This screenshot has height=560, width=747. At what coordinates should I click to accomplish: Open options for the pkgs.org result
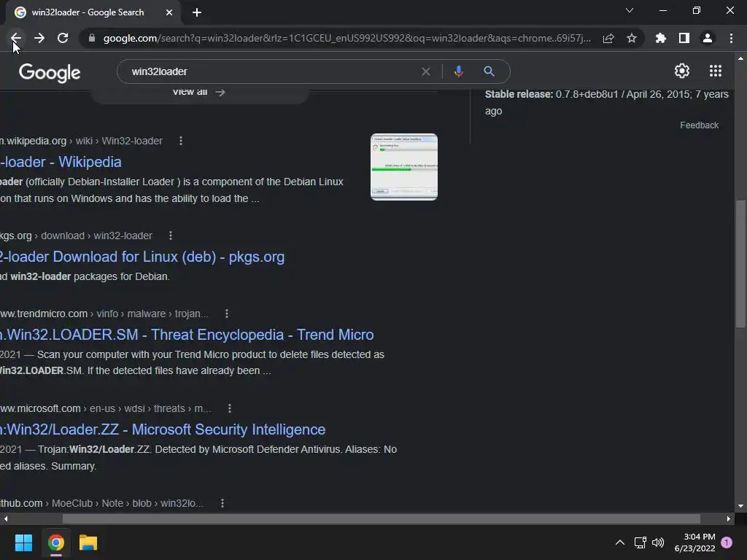tap(171, 236)
